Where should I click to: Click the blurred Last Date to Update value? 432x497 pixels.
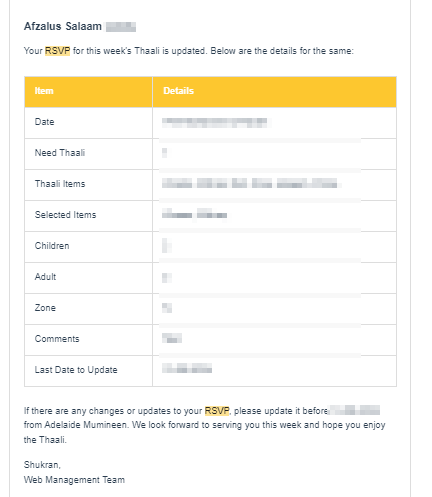(x=187, y=368)
